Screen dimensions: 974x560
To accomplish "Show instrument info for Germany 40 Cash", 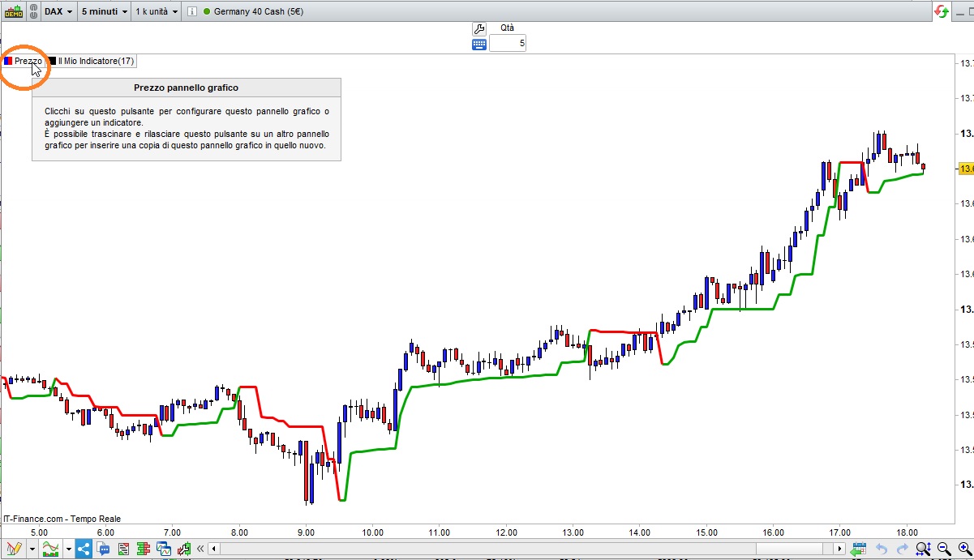I will click(x=191, y=11).
